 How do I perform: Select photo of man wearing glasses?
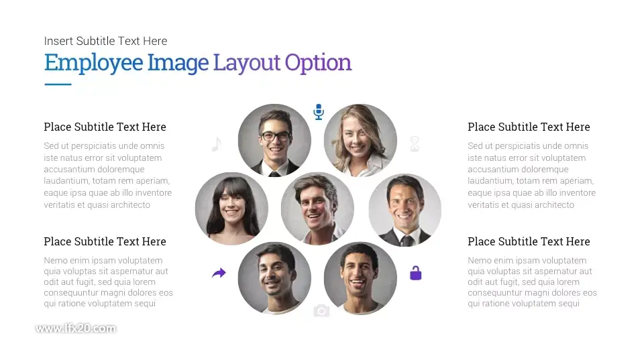(274, 140)
